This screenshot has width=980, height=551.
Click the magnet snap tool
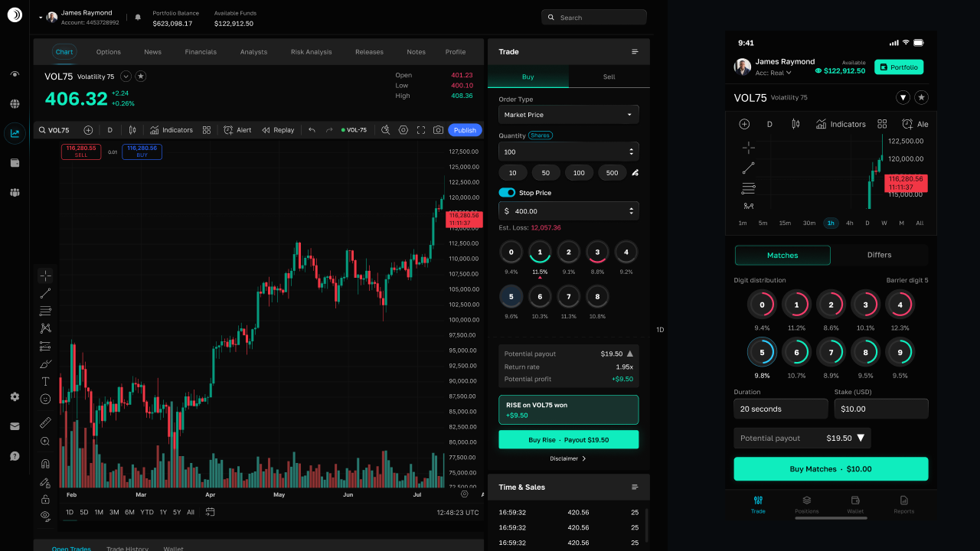pyautogui.click(x=45, y=464)
